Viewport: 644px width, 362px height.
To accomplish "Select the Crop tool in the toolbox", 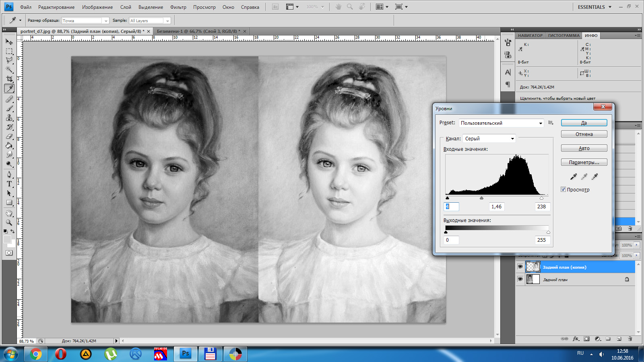I will pyautogui.click(x=9, y=79).
